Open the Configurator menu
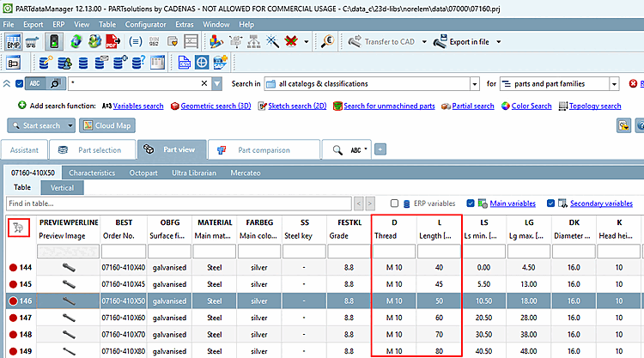Screen dimensions: 644x358 (x=145, y=24)
